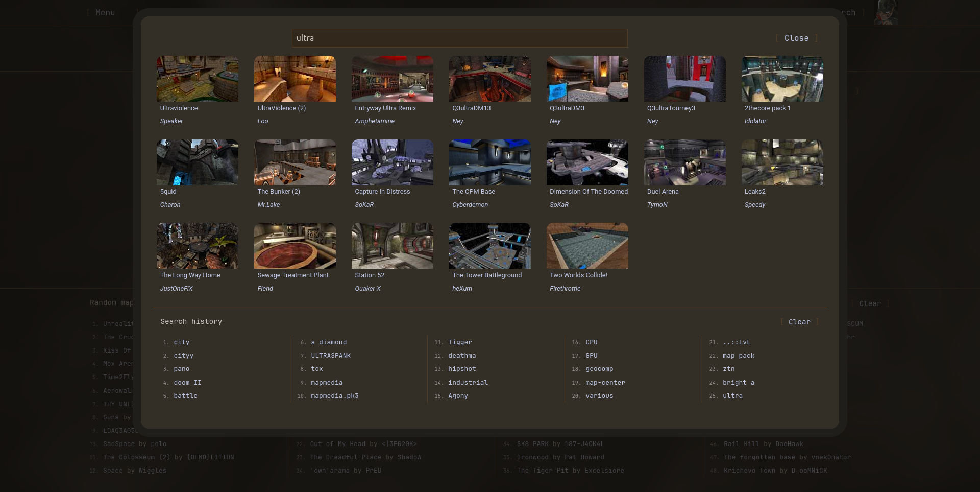The width and height of the screenshot is (980, 492).
Task: Open 'Krichevo Town by D_ooMNiCK' link
Action: click(775, 471)
